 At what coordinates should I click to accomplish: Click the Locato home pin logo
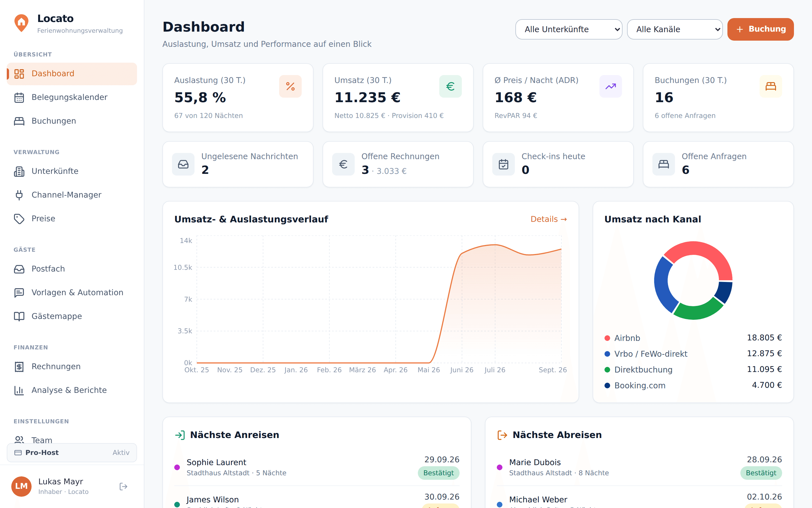pos(21,23)
